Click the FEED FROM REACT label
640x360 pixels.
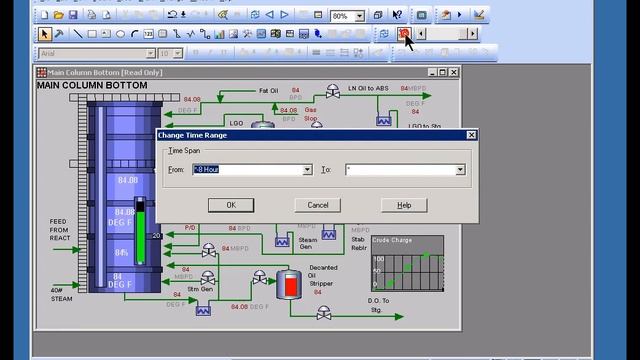point(60,230)
